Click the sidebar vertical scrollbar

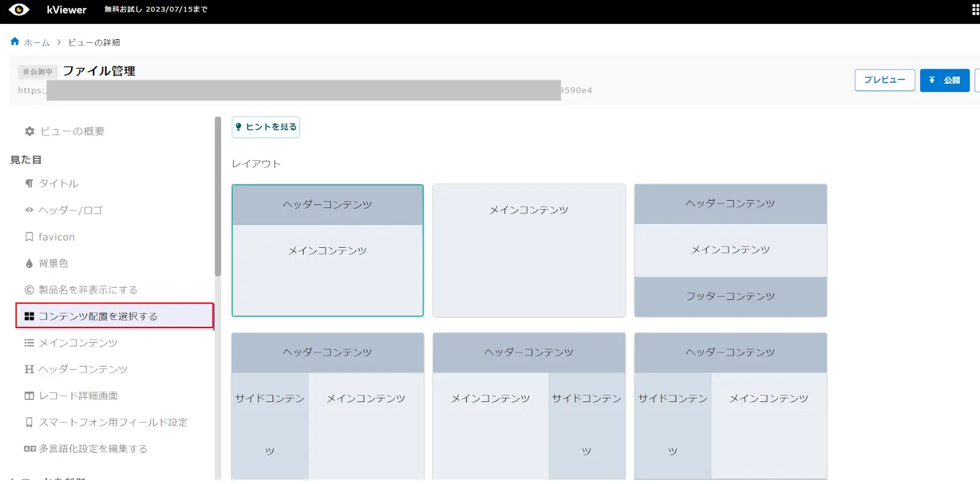click(217, 196)
